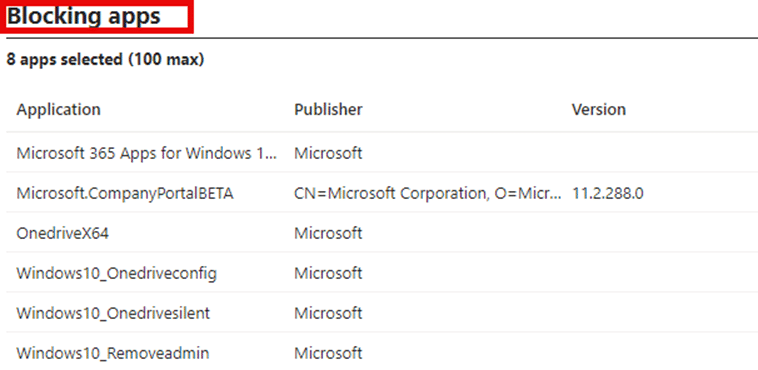The width and height of the screenshot is (758, 370).
Task: Sort by the Version column header
Action: tap(599, 109)
